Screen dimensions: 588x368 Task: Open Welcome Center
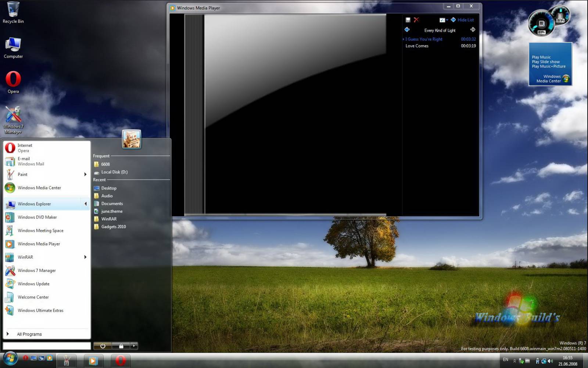(x=47, y=297)
